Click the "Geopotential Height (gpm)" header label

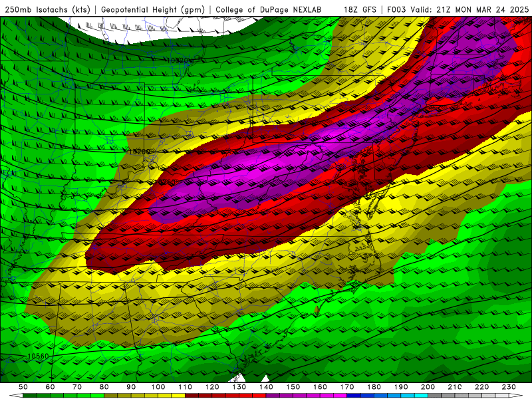click(x=153, y=9)
